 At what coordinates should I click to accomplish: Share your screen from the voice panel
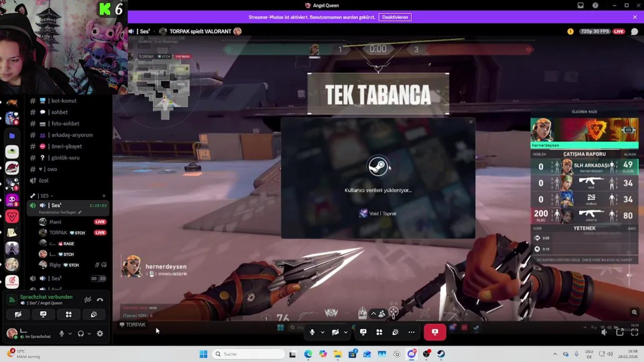point(43,314)
